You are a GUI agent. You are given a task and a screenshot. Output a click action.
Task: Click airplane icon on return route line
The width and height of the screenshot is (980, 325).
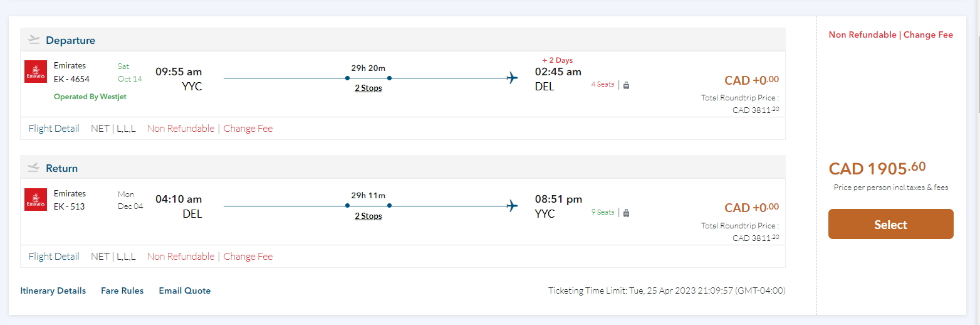point(513,206)
